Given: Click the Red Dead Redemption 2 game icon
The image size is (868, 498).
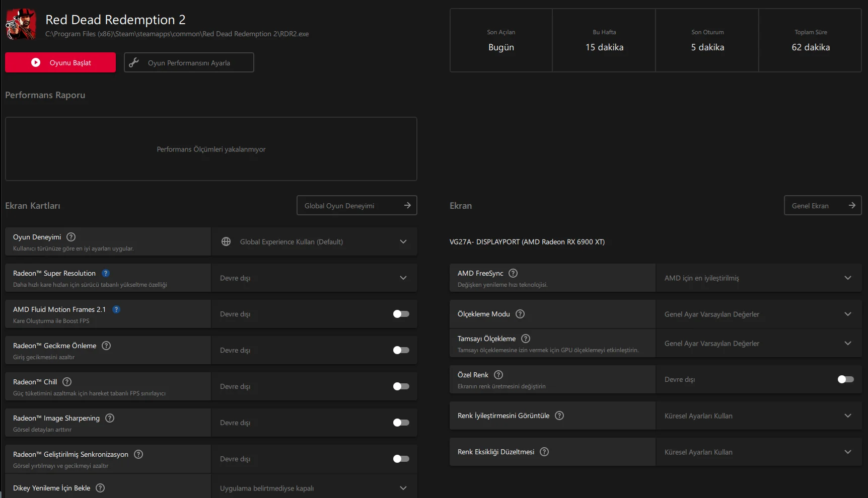Looking at the screenshot, I should pos(21,24).
